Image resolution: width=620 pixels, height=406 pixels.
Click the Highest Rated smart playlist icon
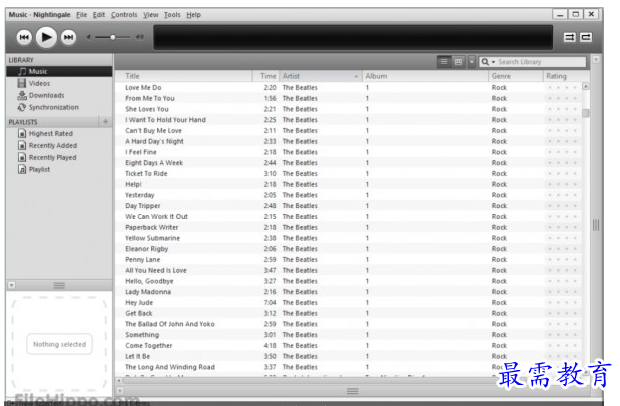pos(22,134)
